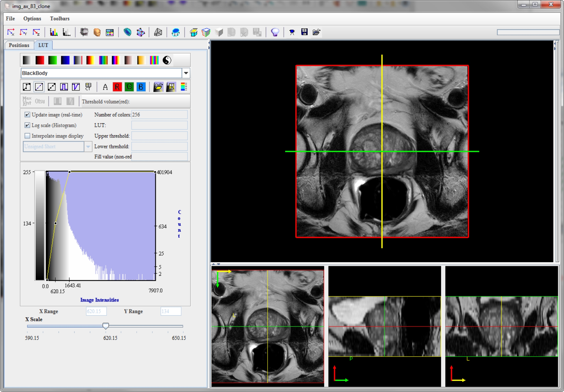The height and width of the screenshot is (392, 564).
Task: Click the Number of colors field
Action: 159,115
